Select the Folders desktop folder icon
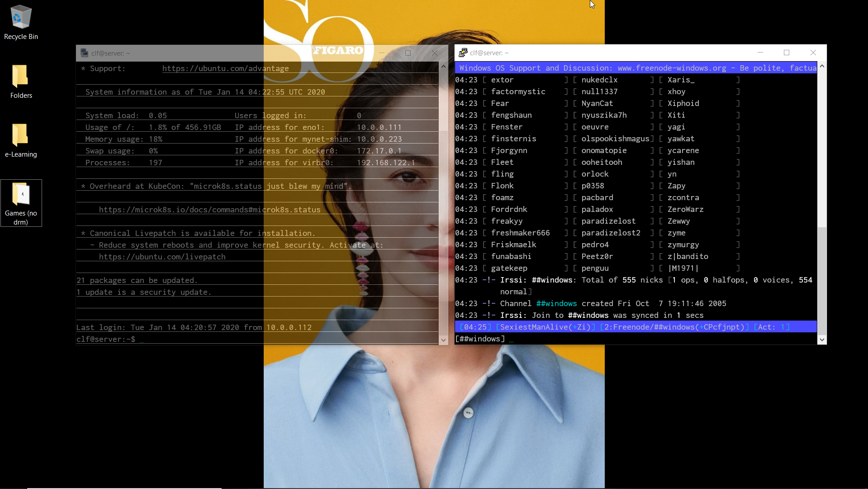Image resolution: width=868 pixels, height=489 pixels. [x=21, y=81]
